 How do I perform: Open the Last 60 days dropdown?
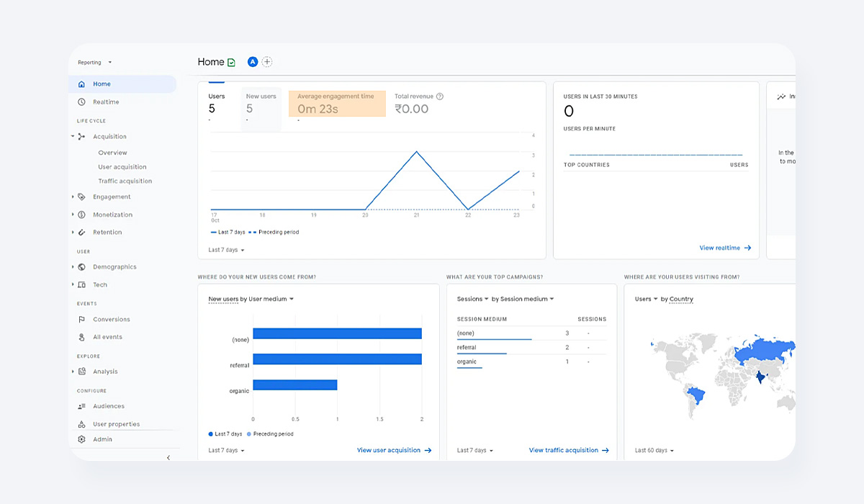(654, 451)
